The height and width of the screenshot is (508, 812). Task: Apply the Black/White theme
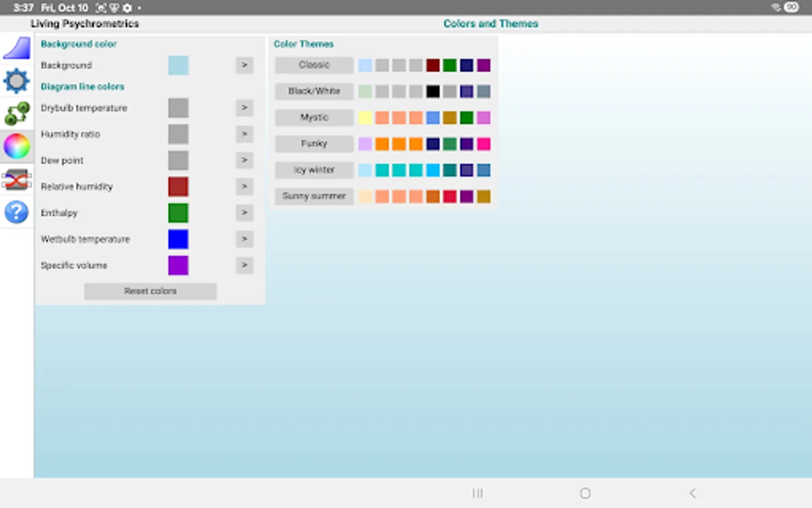[x=314, y=91]
